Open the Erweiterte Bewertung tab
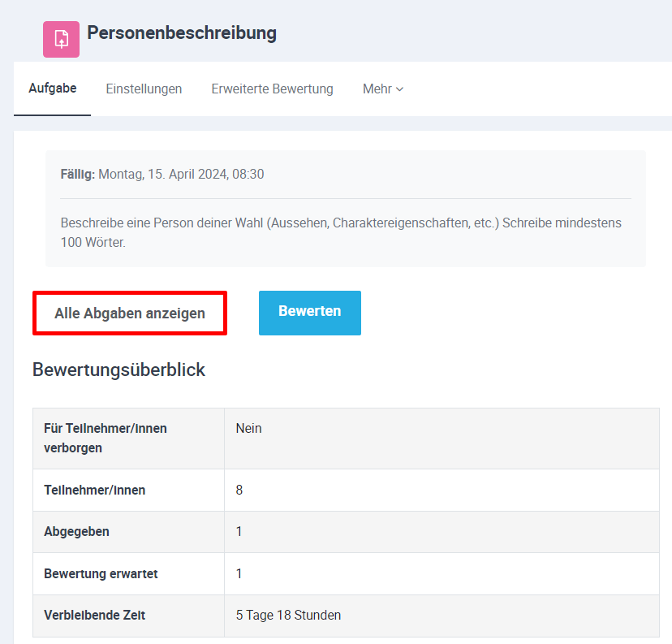This screenshot has width=672, height=644. pos(272,89)
